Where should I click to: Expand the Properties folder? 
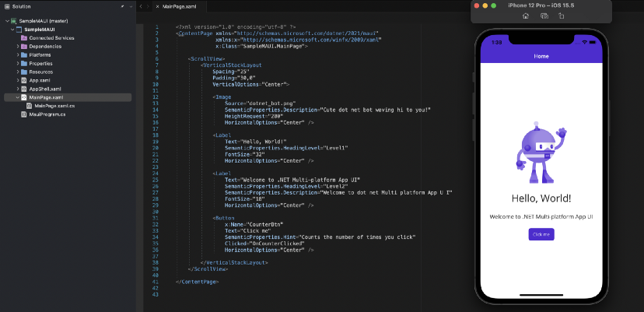18,63
